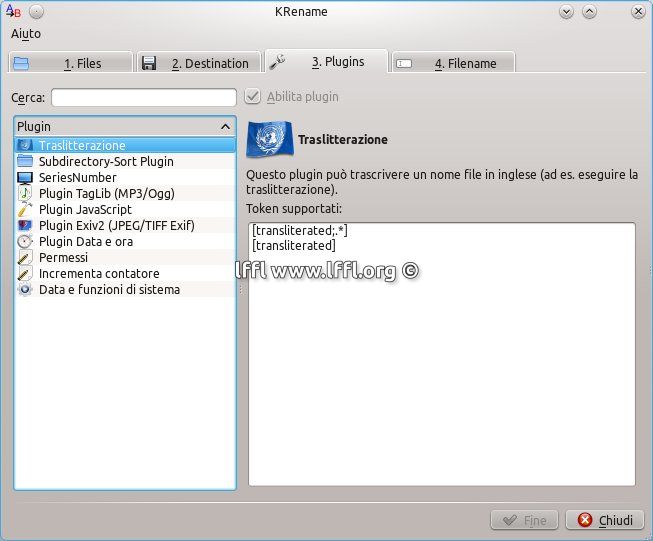
Task: Click the TagLib music note icon
Action: pyautogui.click(x=25, y=193)
